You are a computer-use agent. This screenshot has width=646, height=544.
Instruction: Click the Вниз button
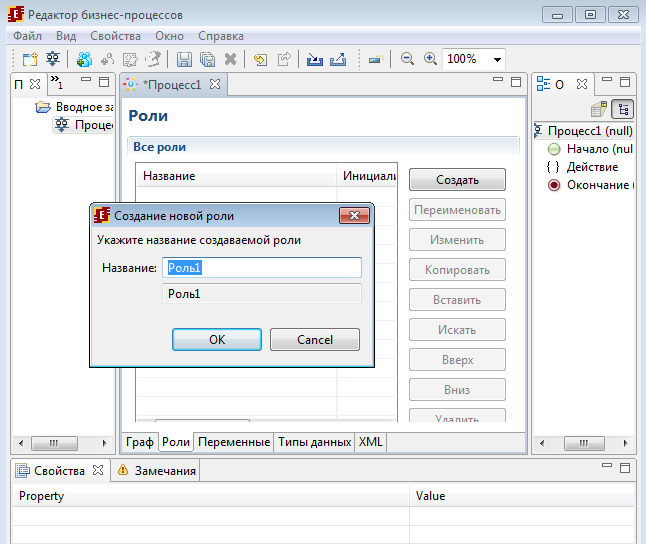click(x=457, y=390)
